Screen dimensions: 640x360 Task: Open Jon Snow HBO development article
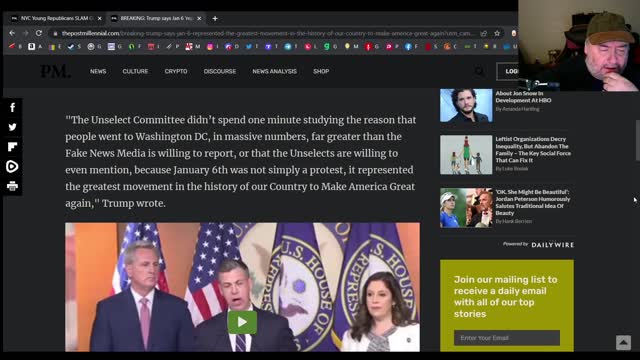[523, 97]
